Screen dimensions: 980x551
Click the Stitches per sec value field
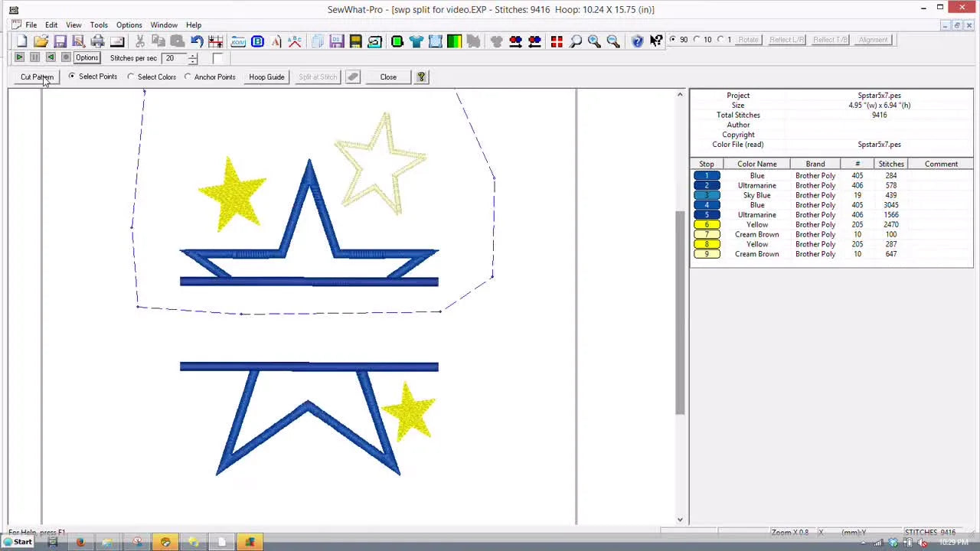pos(175,58)
